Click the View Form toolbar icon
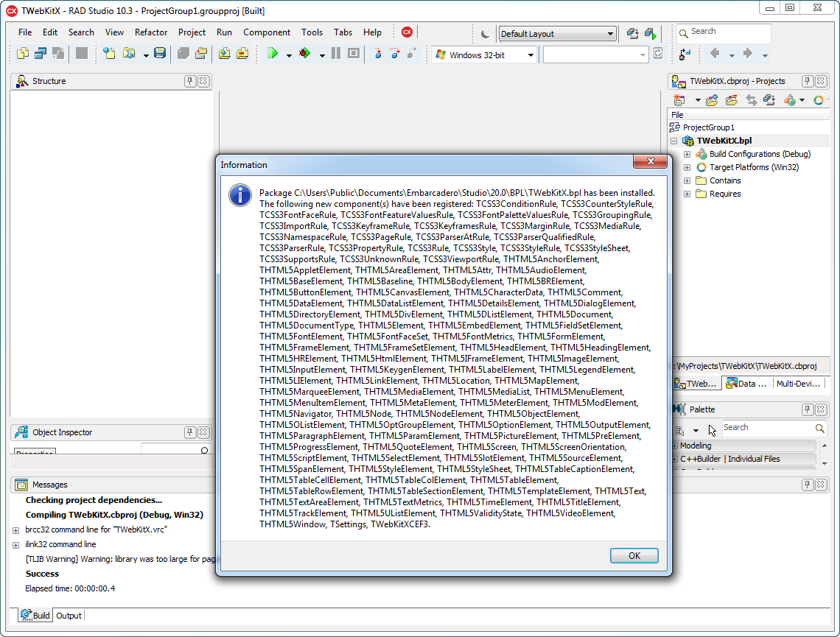The image size is (840, 637). [x=41, y=54]
